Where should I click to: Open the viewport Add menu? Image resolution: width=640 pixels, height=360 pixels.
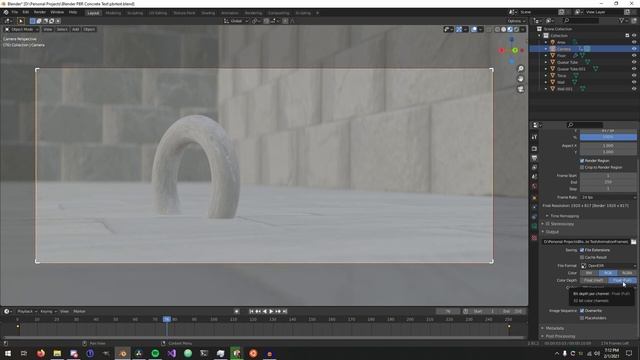coord(76,29)
